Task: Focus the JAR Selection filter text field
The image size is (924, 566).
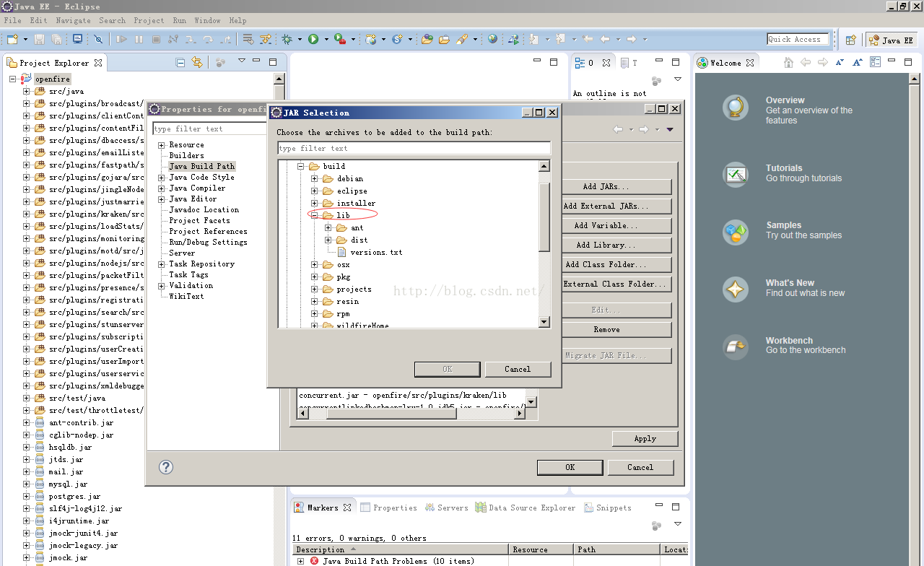Action: pyautogui.click(x=414, y=149)
